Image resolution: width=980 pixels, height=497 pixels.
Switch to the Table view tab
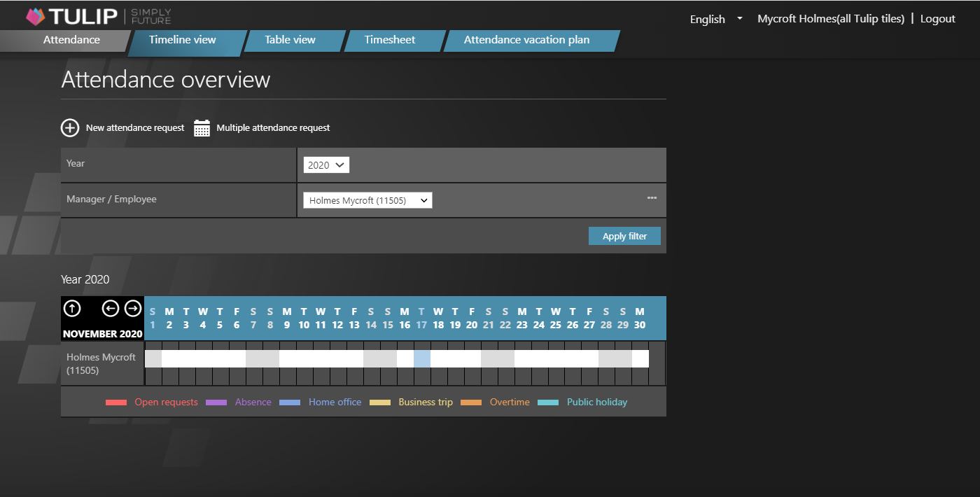(290, 40)
